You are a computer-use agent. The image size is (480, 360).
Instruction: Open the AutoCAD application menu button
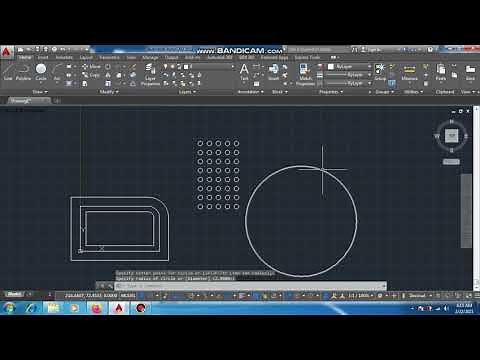[x=6, y=52]
